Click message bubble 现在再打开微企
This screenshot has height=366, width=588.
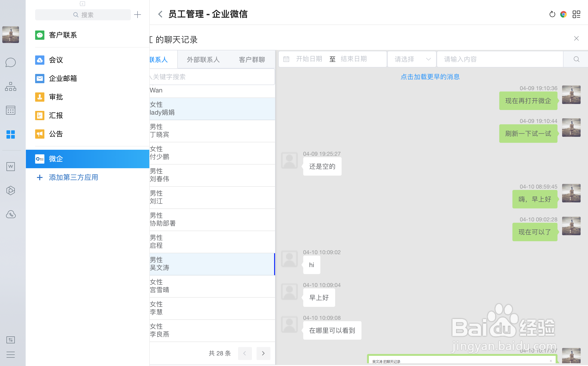pos(528,101)
